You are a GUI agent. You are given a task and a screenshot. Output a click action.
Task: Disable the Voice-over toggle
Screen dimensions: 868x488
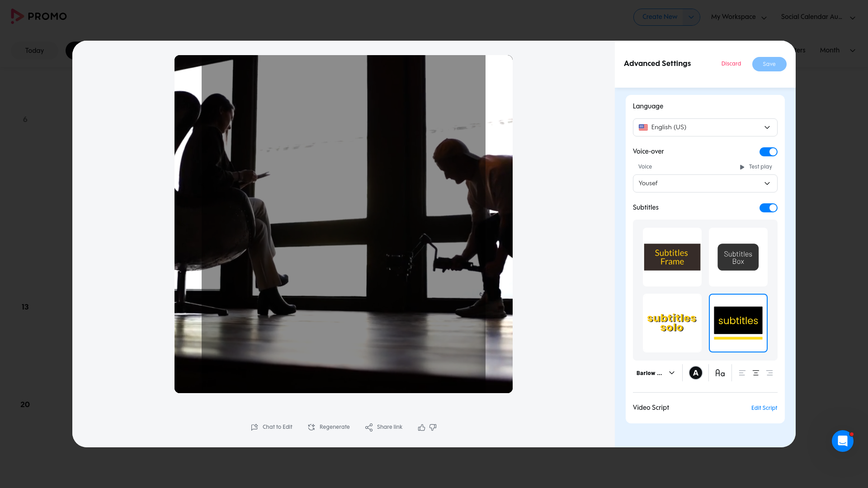pyautogui.click(x=768, y=151)
